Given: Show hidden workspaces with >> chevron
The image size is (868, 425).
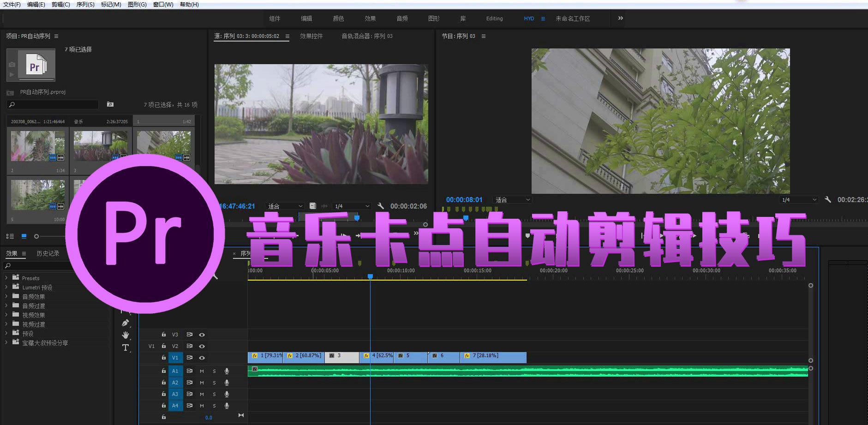Looking at the screenshot, I should click(620, 18).
